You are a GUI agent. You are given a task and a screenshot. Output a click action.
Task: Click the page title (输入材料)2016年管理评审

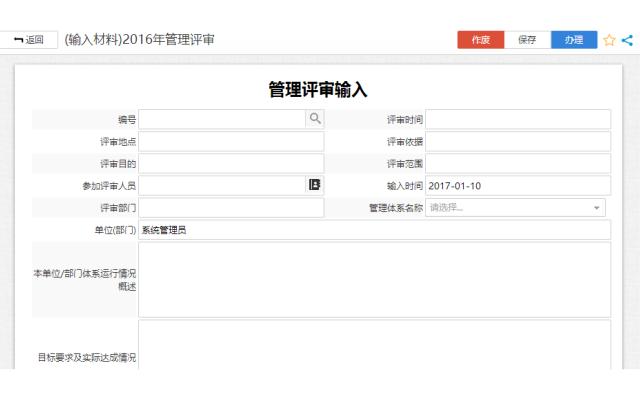pyautogui.click(x=139, y=40)
